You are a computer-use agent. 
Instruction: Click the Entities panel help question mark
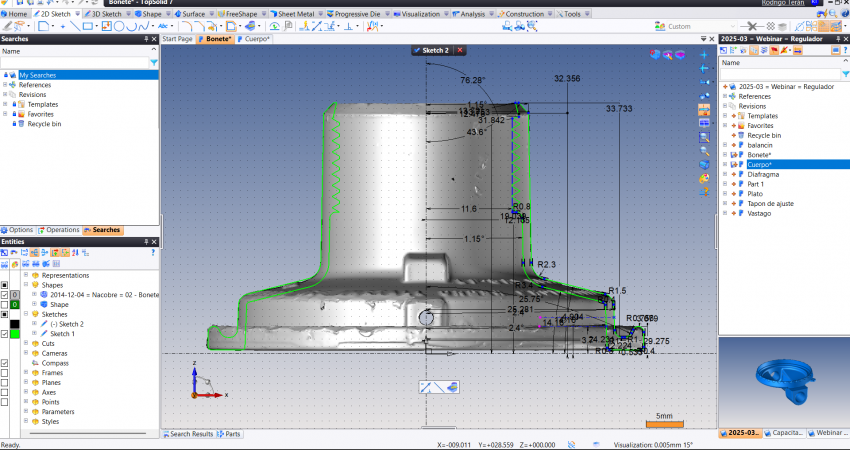(x=153, y=252)
